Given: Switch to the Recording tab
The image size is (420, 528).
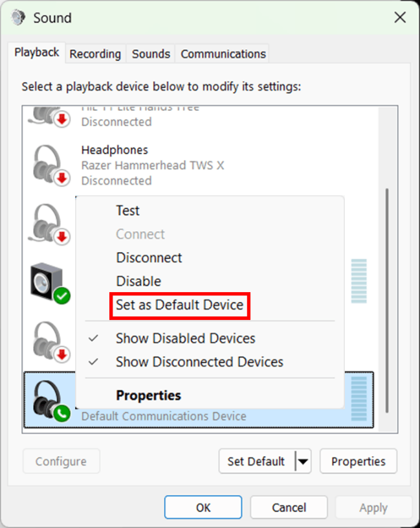Looking at the screenshot, I should point(95,54).
